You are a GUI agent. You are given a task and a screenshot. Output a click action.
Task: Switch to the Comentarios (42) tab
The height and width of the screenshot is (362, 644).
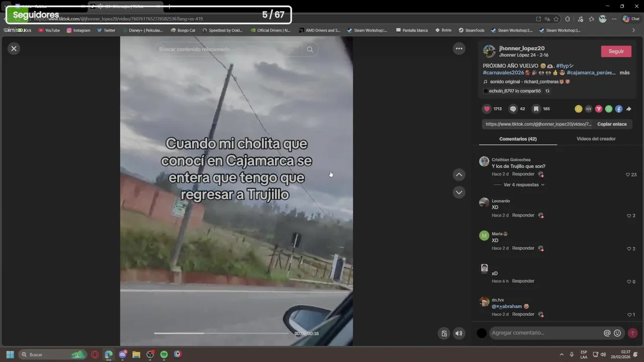click(x=518, y=139)
